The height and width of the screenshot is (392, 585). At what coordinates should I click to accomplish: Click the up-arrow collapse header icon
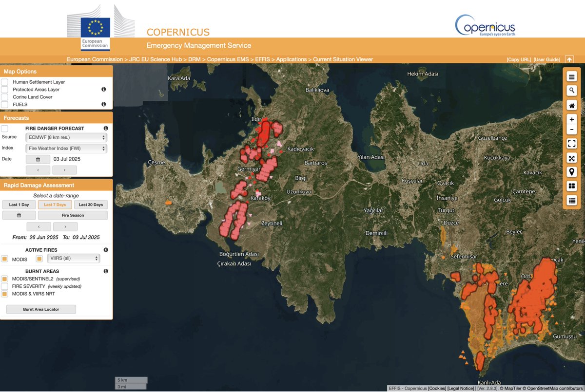click(x=569, y=59)
